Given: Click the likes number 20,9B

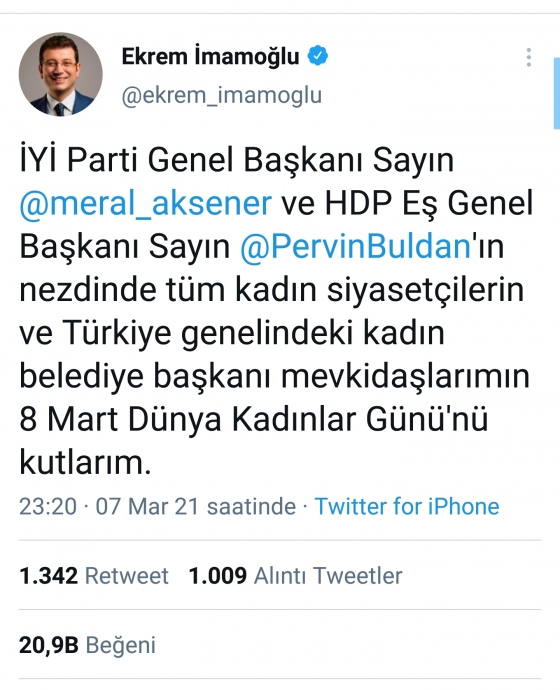Looking at the screenshot, I should pyautogui.click(x=49, y=646).
